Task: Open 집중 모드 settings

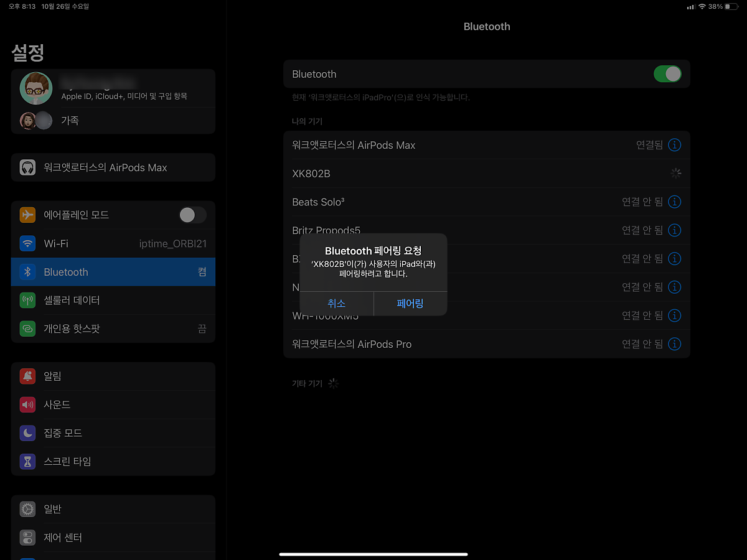Action: click(x=113, y=433)
